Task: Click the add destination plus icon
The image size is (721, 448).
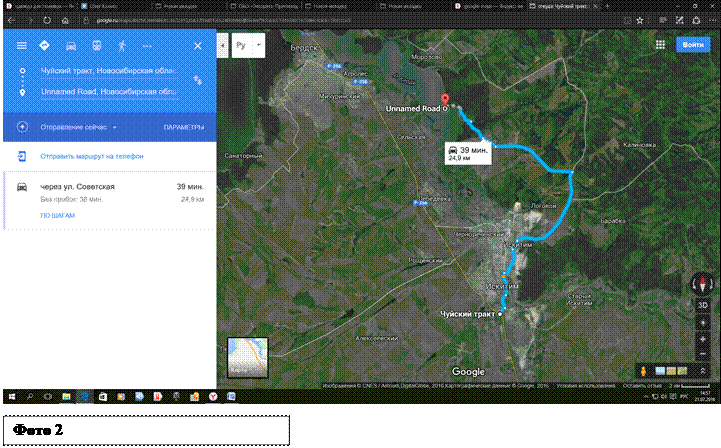Action: (22, 127)
